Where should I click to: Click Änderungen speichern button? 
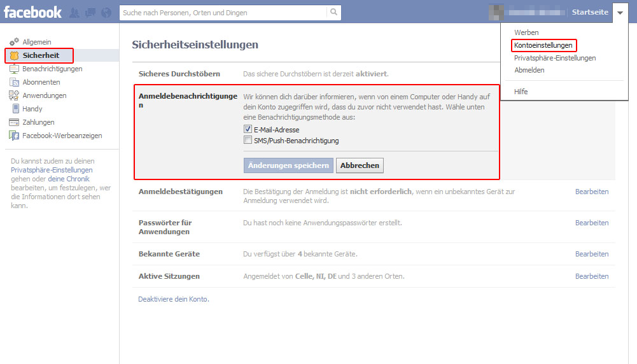point(288,165)
